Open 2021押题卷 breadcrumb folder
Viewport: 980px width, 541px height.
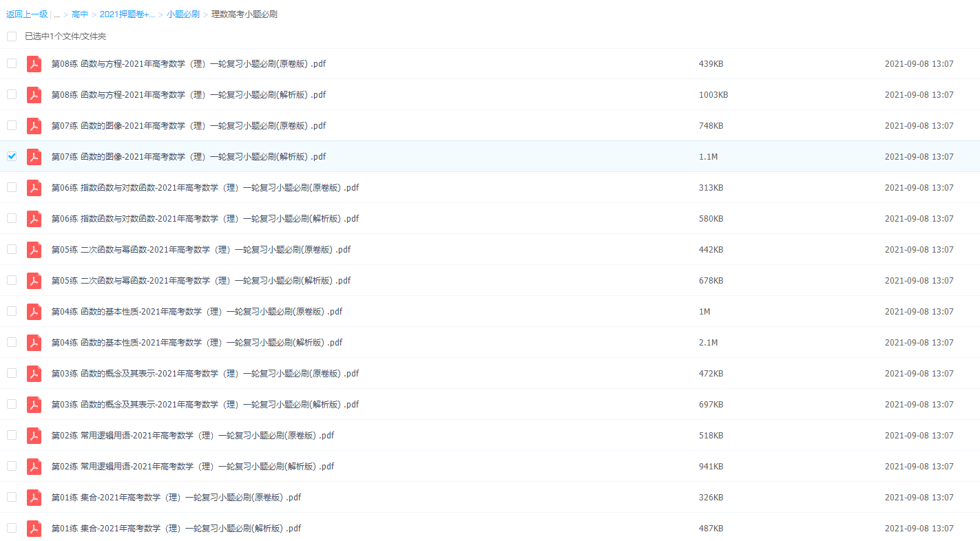[x=127, y=14]
